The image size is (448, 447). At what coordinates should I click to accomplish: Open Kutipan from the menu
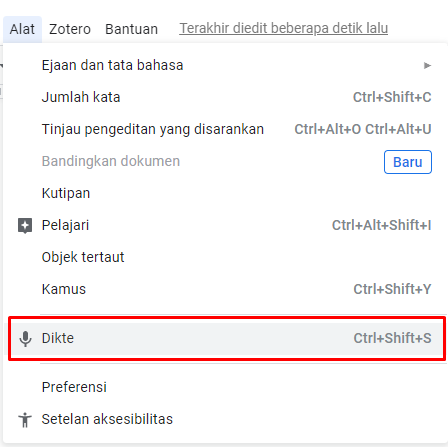225,193
